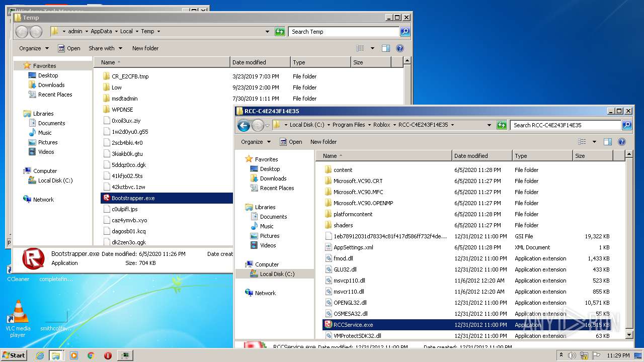Click the taskbar clock showing 11:29 PM
This screenshot has height=362, width=644.
point(618,355)
